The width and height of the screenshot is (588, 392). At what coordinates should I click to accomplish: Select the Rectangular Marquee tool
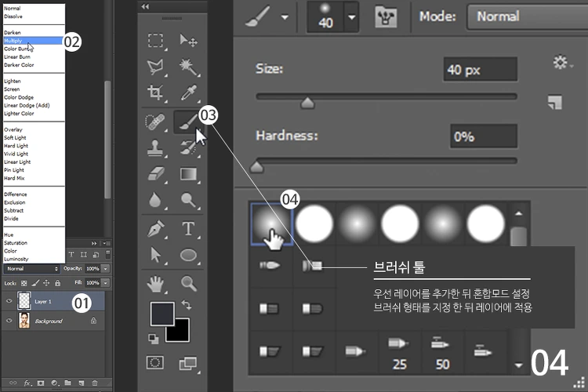pos(155,41)
